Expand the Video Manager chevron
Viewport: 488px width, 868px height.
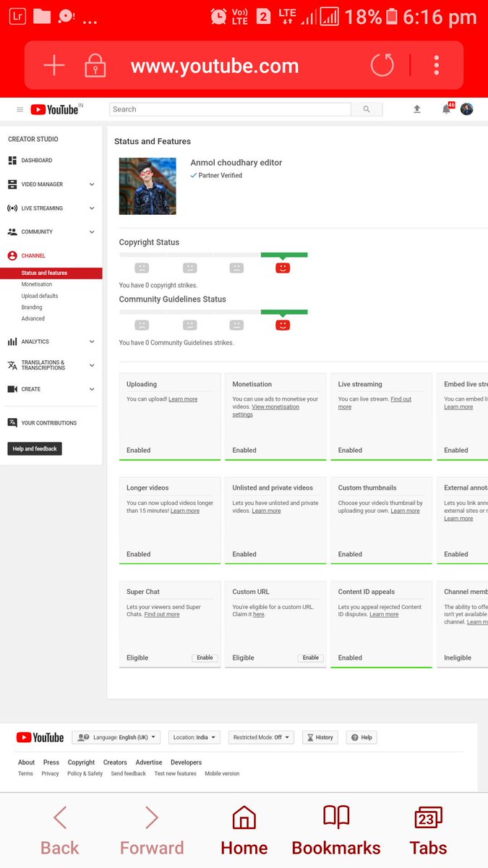(92, 184)
